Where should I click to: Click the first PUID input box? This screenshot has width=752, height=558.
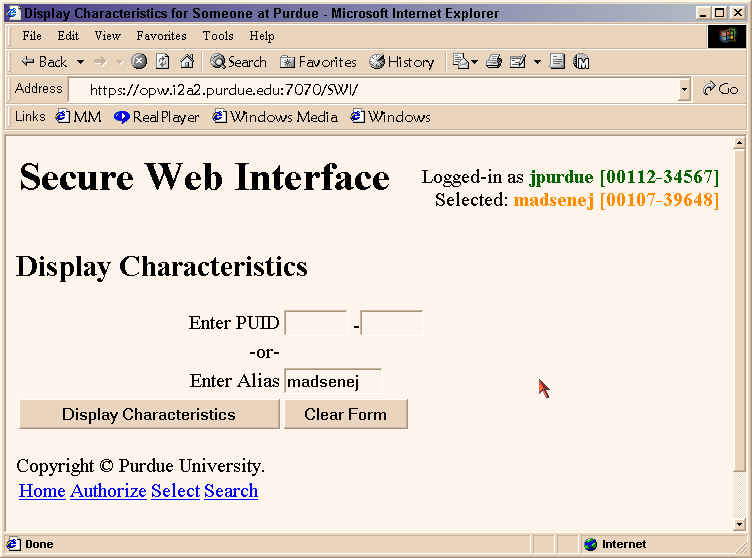pos(315,323)
